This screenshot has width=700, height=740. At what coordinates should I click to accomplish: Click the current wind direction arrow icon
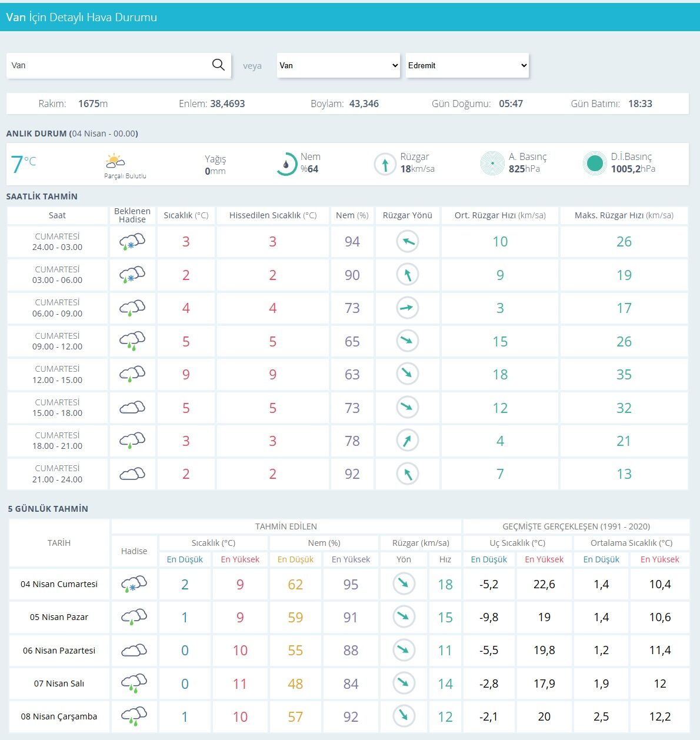pos(385,164)
